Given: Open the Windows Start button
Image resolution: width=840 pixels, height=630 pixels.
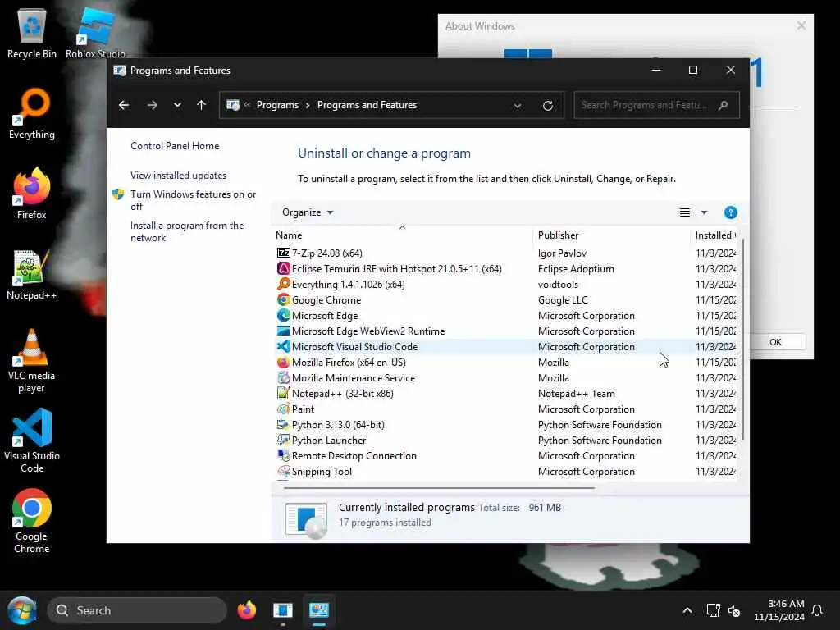Looking at the screenshot, I should 21,610.
